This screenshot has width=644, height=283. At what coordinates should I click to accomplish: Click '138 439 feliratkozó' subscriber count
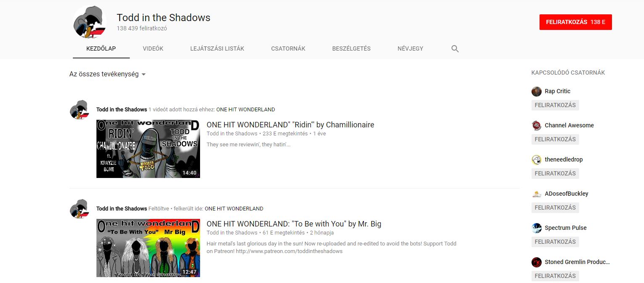pyautogui.click(x=142, y=29)
